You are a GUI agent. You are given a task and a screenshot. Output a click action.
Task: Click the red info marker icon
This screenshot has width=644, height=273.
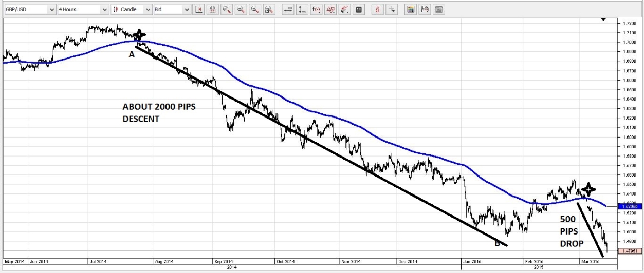click(378, 9)
